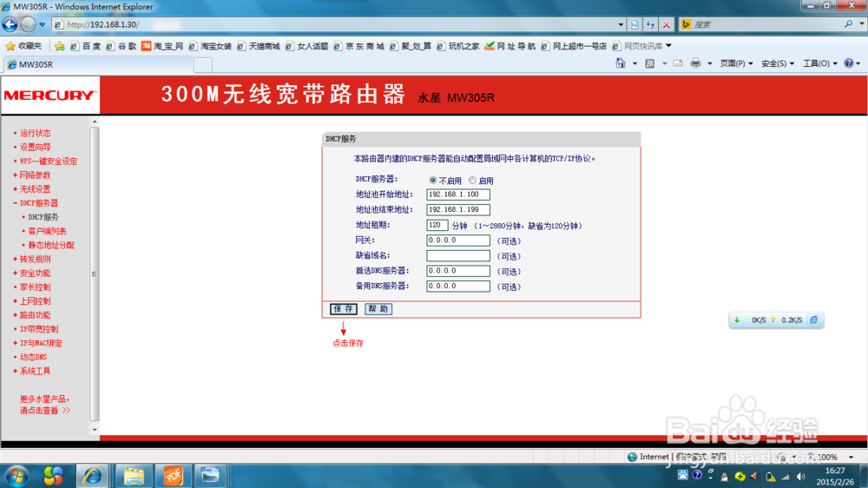The image size is (868, 488).
Task: Click the 网关 input field
Action: point(457,241)
